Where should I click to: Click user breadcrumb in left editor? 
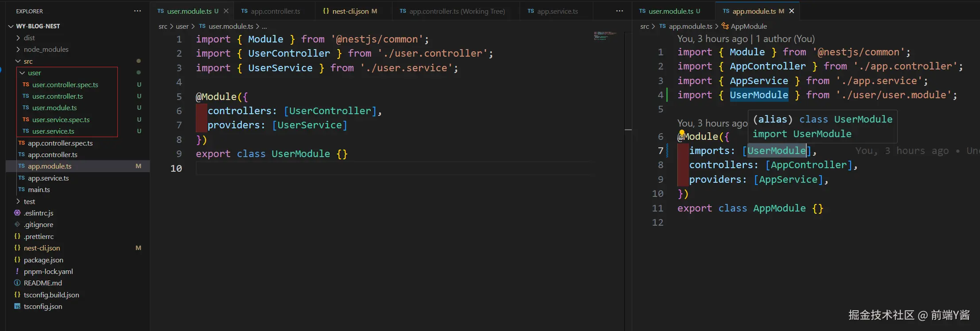tap(182, 27)
